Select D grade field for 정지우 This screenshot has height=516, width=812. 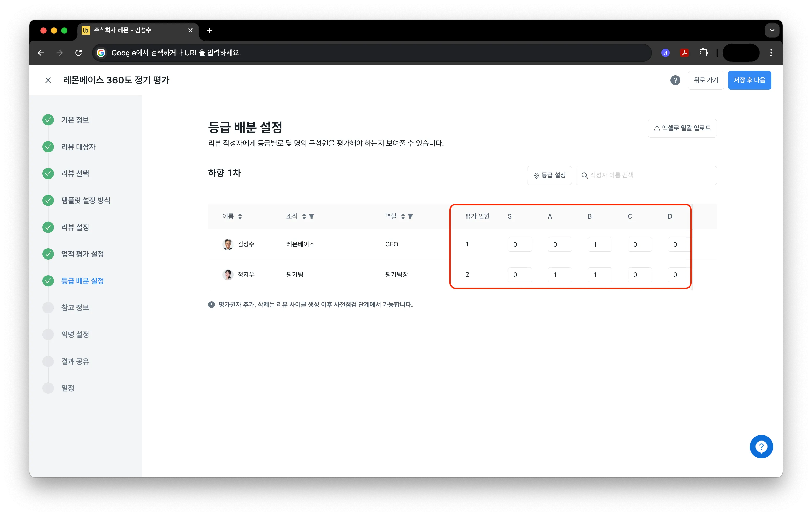tap(679, 275)
